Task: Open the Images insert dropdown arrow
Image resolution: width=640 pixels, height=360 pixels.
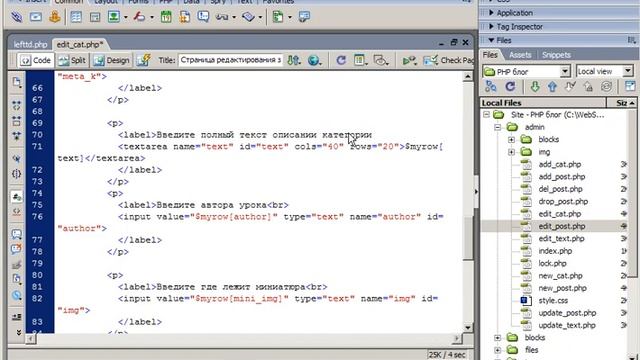Action: 125,17
